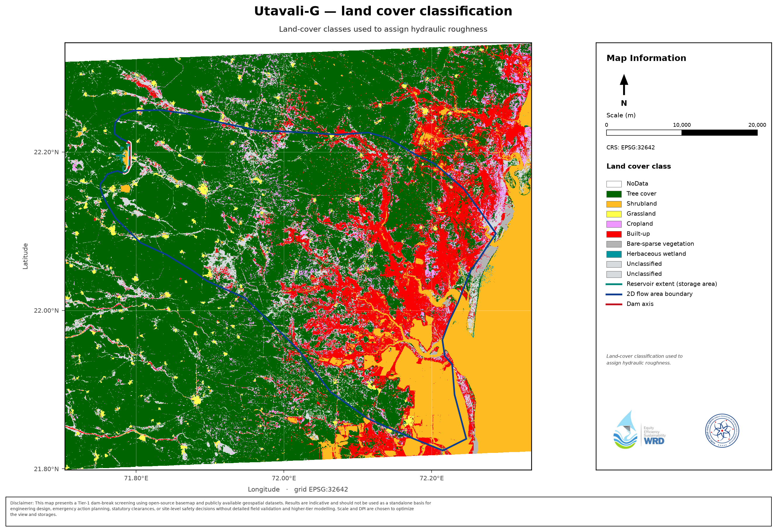Click the map title Utavali-G text

tap(287, 11)
